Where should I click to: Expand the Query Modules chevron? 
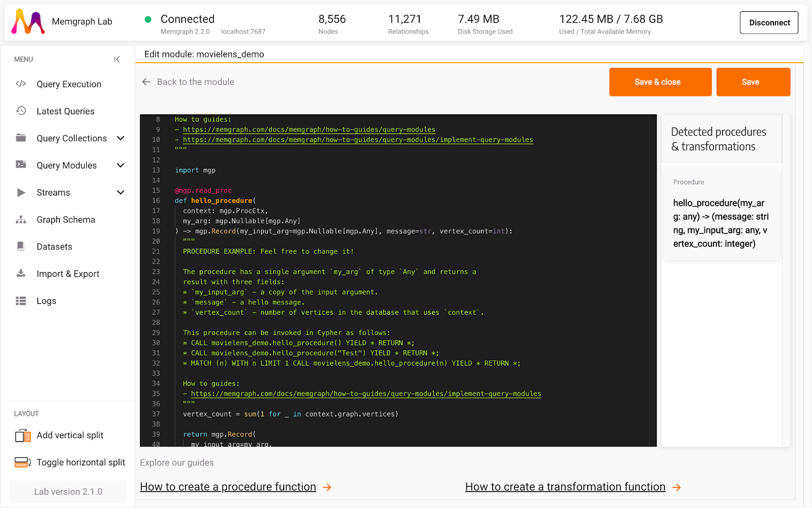click(121, 165)
